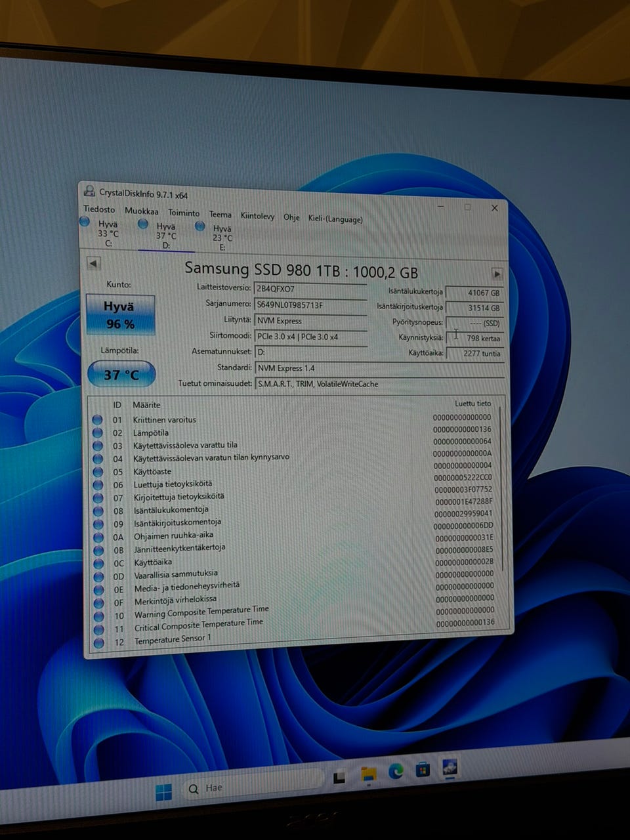Go to previous disk with left arrow

coord(94,263)
